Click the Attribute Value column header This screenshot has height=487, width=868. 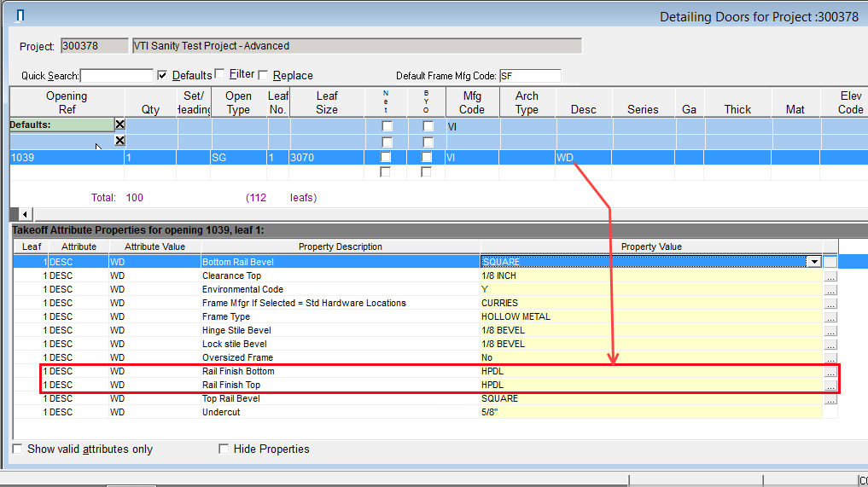pos(155,246)
